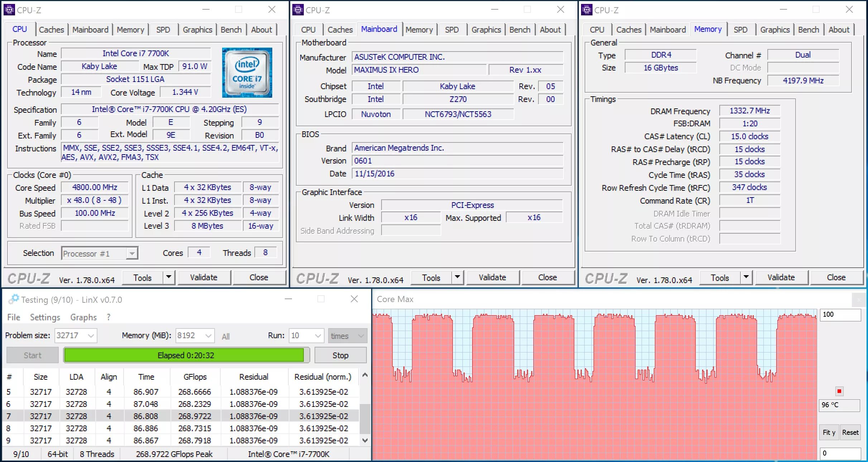Open File menu in LinX
The width and height of the screenshot is (868, 462).
point(14,317)
